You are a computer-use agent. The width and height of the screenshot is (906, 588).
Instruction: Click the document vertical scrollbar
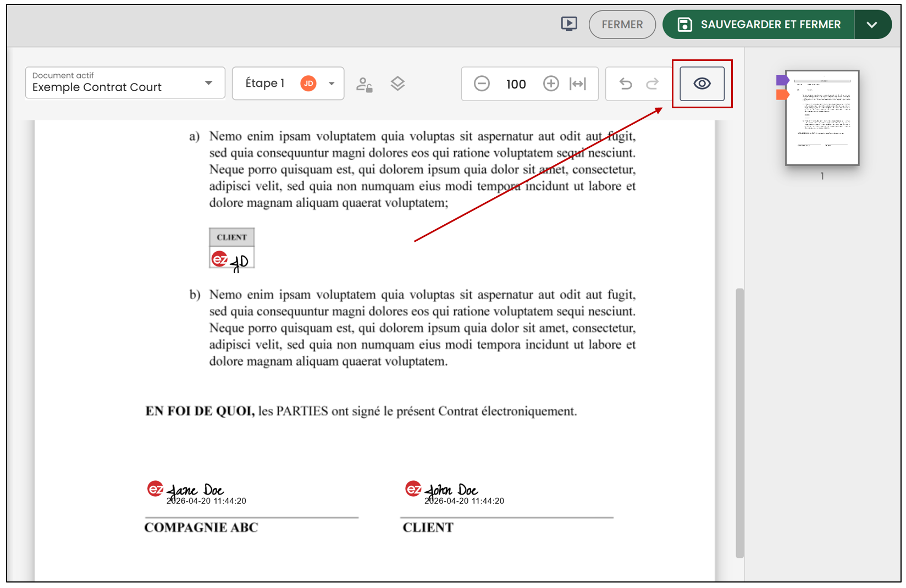click(740, 423)
